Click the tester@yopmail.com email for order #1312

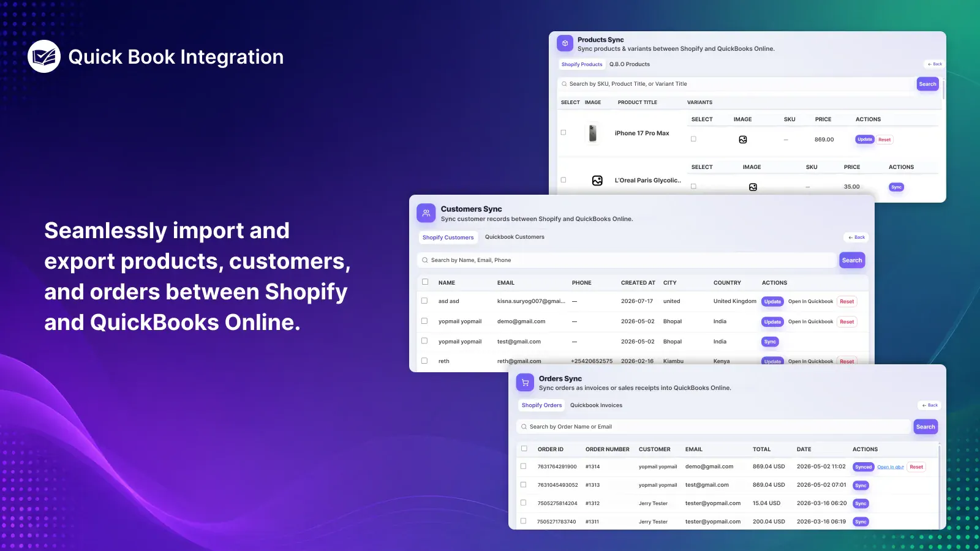[713, 503]
